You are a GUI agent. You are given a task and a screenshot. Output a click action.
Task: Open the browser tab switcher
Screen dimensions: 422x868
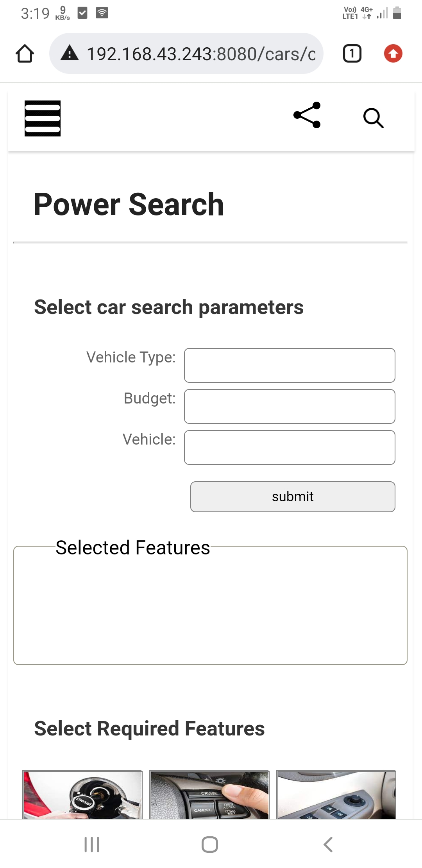[352, 54]
